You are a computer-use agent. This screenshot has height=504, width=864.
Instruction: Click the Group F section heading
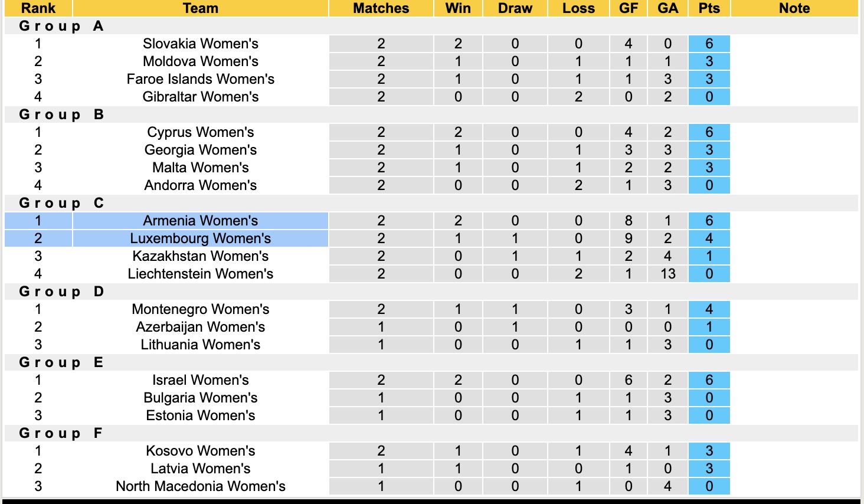61,433
